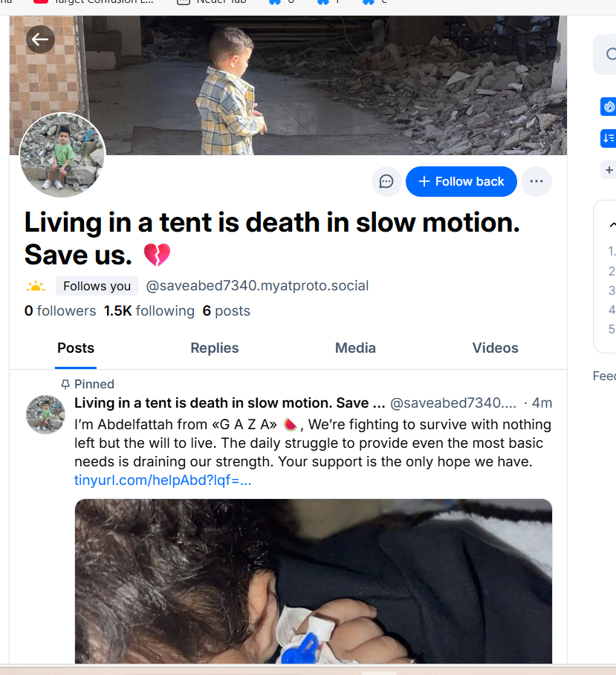Click the pin icon above the pinned post

pos(65,384)
